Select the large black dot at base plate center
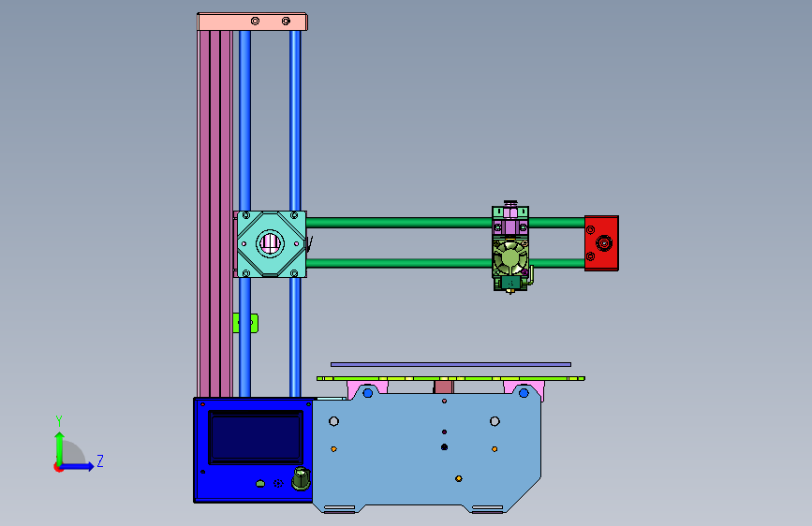Screen dimensions: 812x526 pyautogui.click(x=444, y=446)
